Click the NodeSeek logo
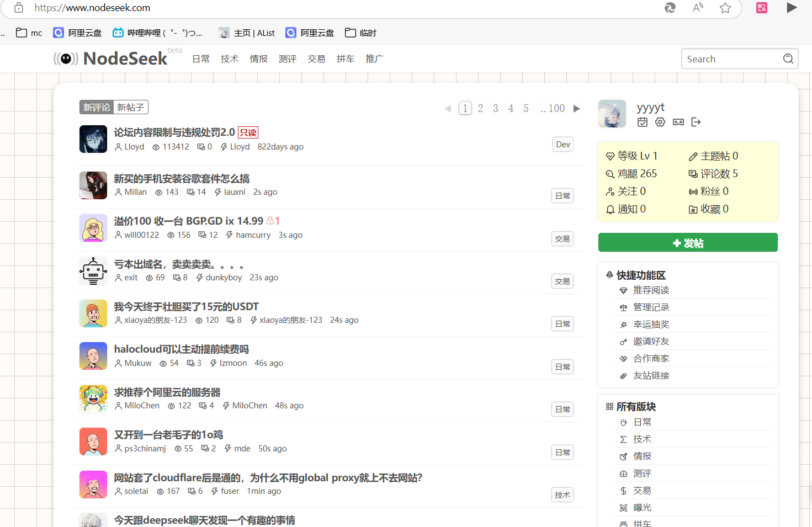812x527 pixels. point(110,58)
